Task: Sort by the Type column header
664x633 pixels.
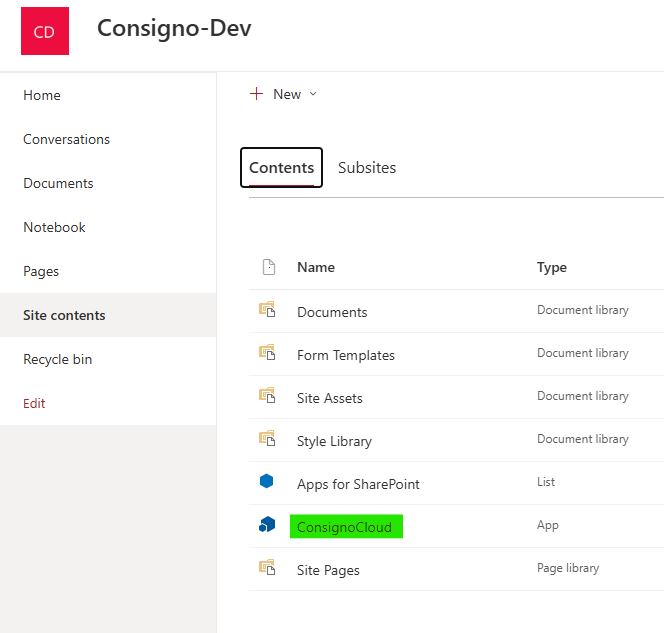Action: tap(552, 268)
